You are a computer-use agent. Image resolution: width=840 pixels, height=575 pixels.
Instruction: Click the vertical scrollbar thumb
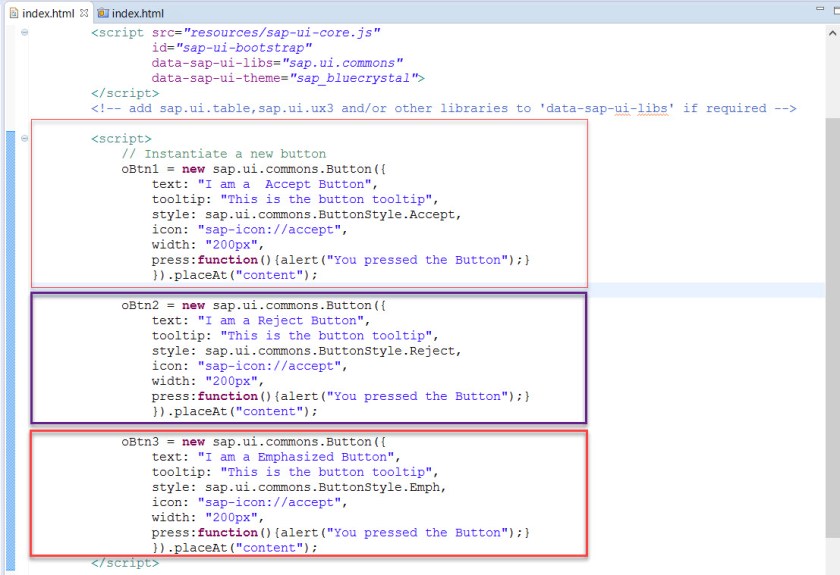point(832,327)
